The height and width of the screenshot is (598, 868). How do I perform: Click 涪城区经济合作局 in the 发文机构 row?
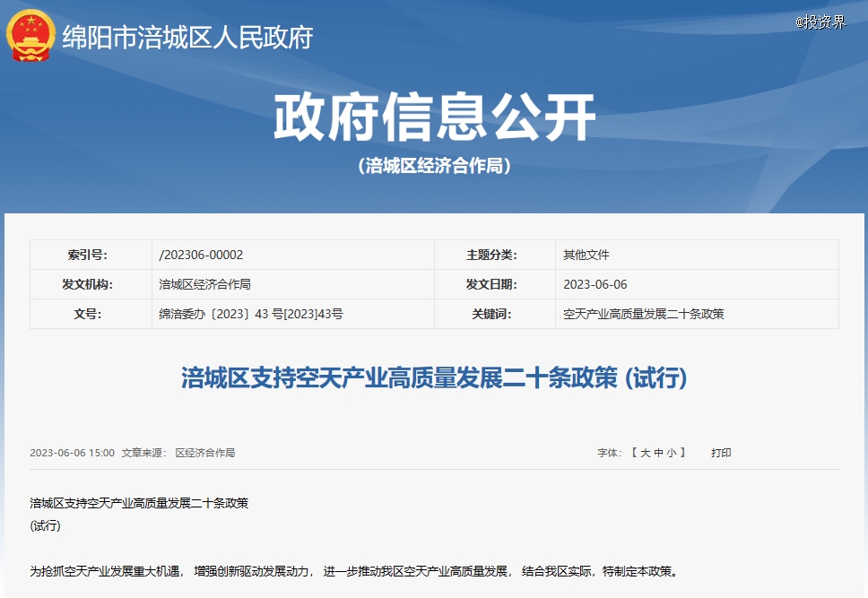pos(204,284)
